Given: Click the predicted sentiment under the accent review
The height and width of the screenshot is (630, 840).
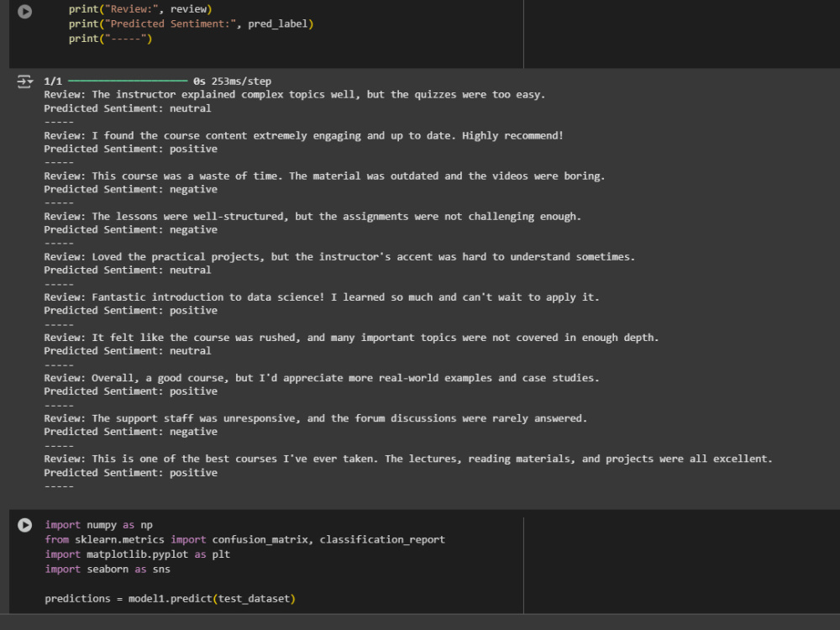Looking at the screenshot, I should [x=128, y=270].
